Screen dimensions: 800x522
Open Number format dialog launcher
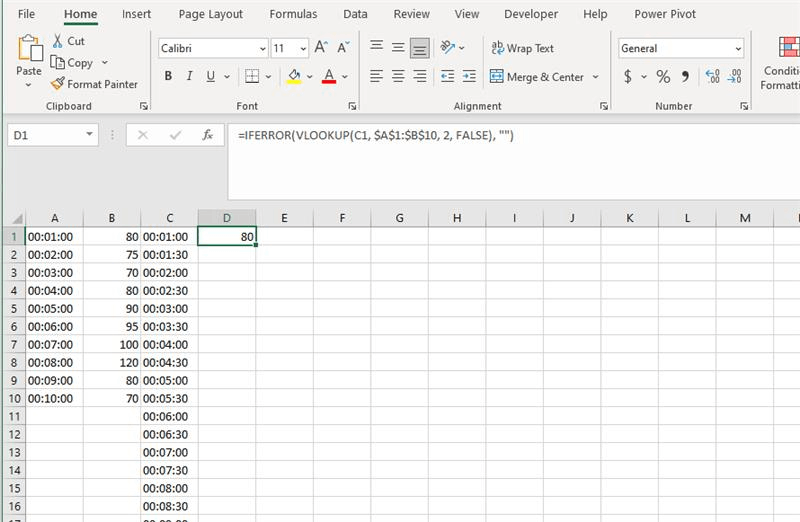click(744, 106)
